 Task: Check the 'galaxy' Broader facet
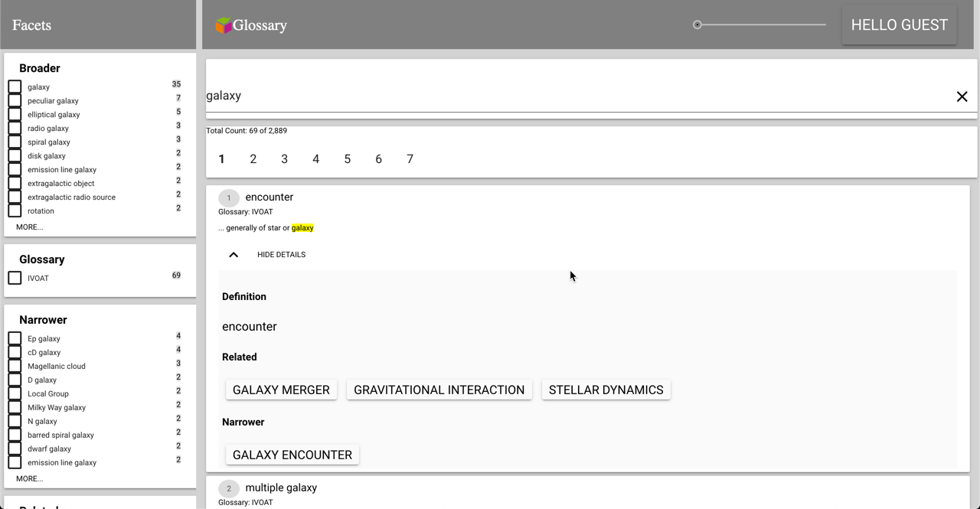pyautogui.click(x=15, y=86)
